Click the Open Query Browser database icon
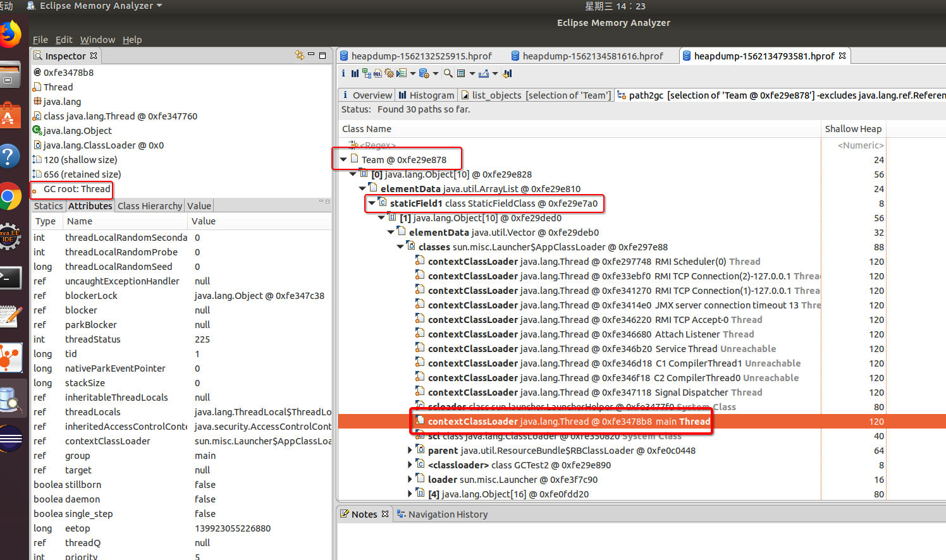The width and height of the screenshot is (946, 560). click(424, 73)
